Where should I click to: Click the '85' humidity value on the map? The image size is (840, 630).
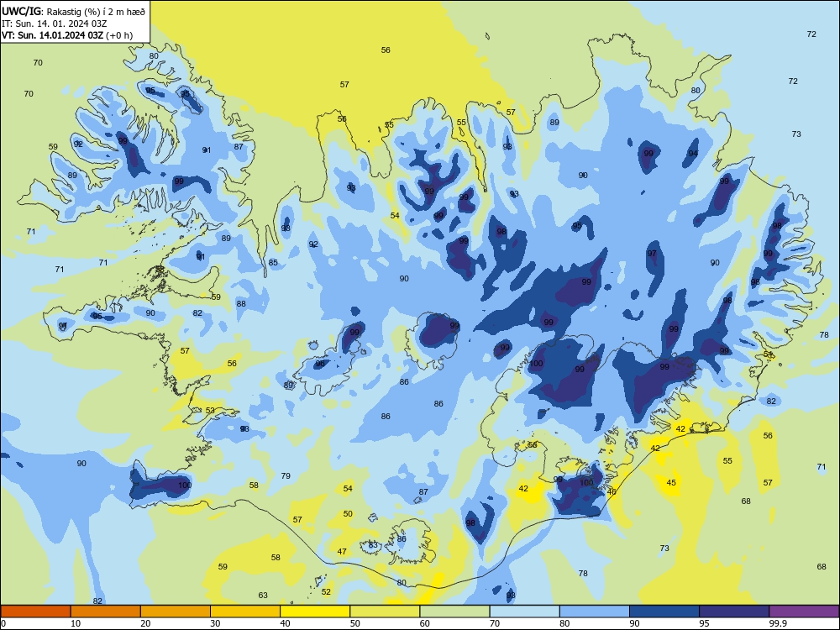tap(273, 262)
